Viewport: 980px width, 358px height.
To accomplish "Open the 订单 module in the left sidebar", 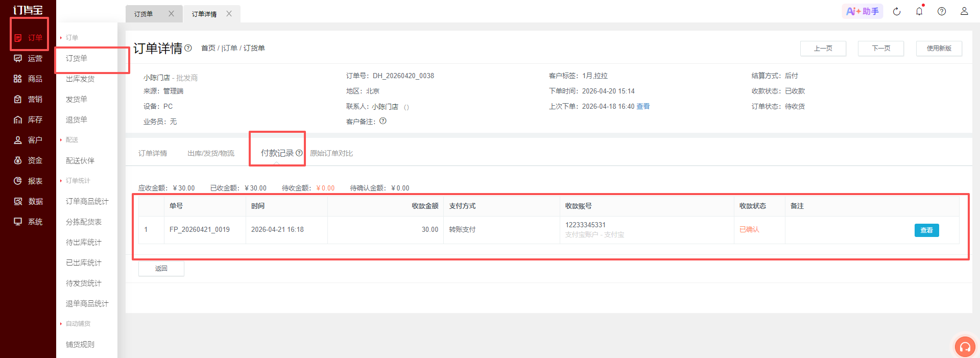I will coord(29,38).
